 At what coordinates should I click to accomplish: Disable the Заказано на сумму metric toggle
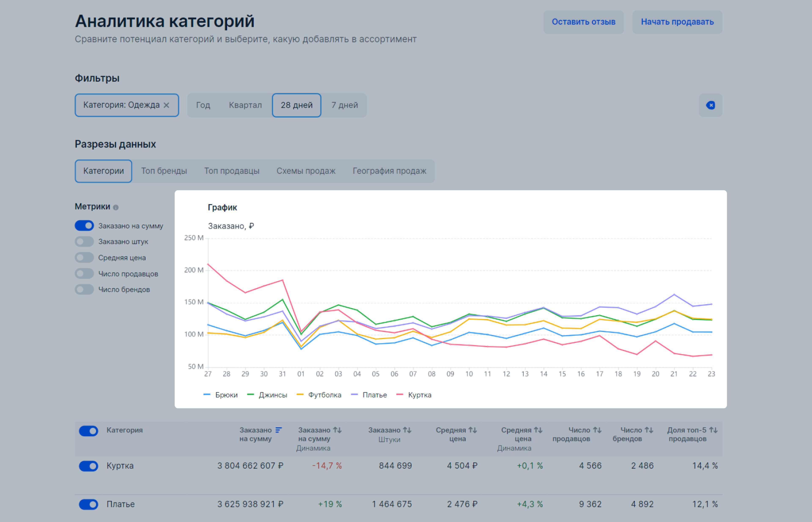(x=84, y=225)
